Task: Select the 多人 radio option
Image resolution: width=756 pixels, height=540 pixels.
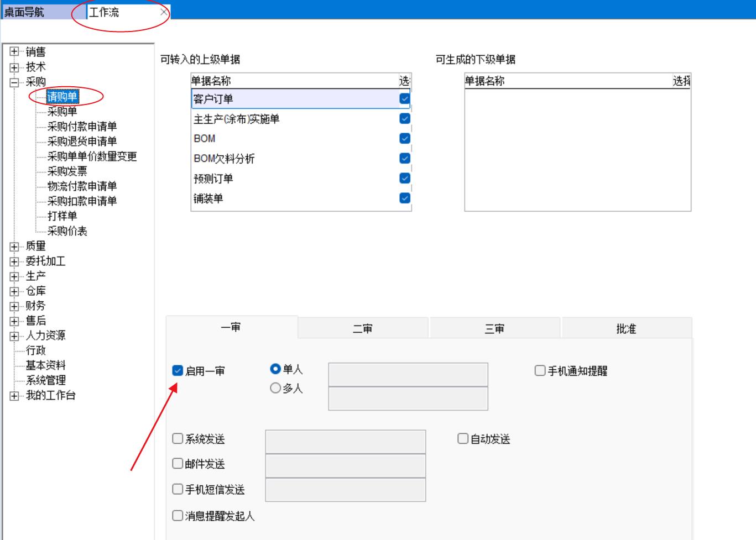Action: [275, 389]
